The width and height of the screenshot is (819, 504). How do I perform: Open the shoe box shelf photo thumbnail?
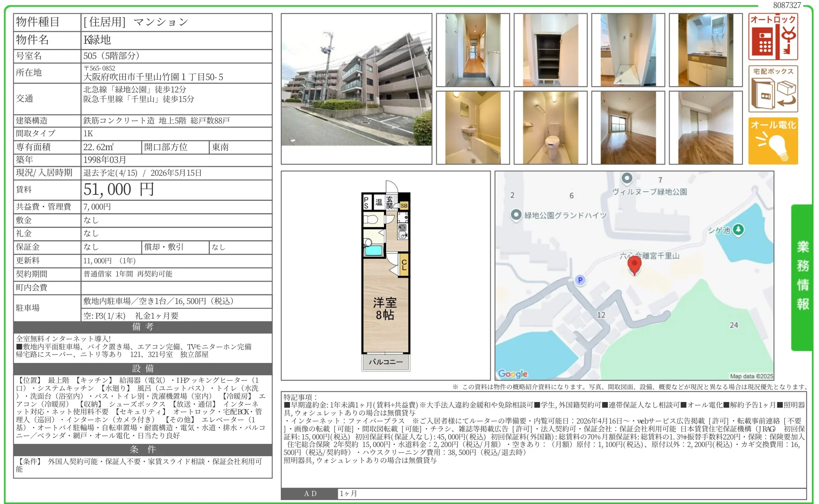pyautogui.click(x=551, y=50)
